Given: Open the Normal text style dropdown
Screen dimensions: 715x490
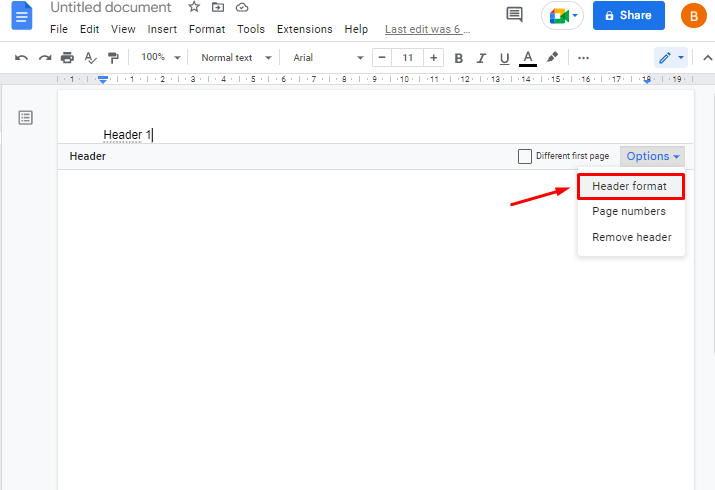Looking at the screenshot, I should click(236, 58).
